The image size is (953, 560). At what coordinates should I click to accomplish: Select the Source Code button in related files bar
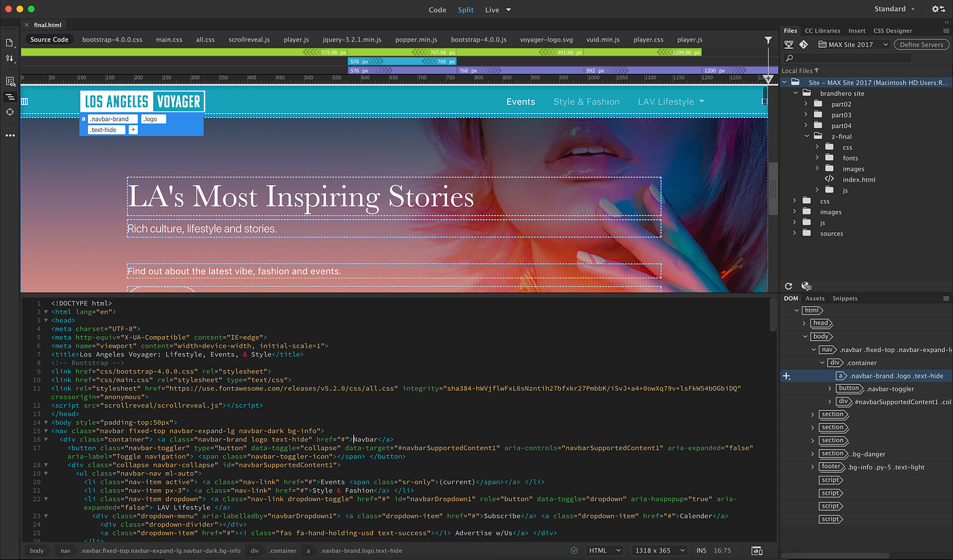click(x=48, y=39)
